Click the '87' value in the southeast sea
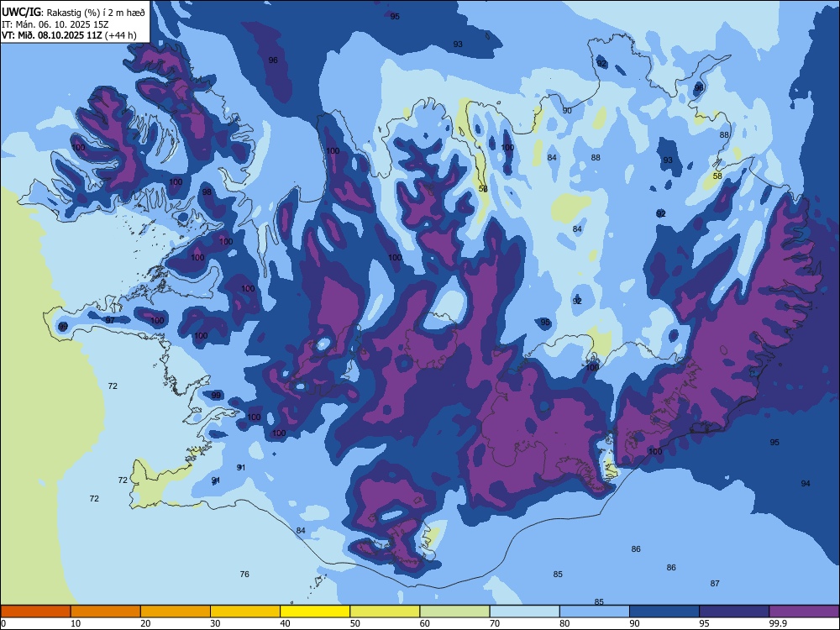Image resolution: width=840 pixels, height=630 pixels. (x=715, y=584)
